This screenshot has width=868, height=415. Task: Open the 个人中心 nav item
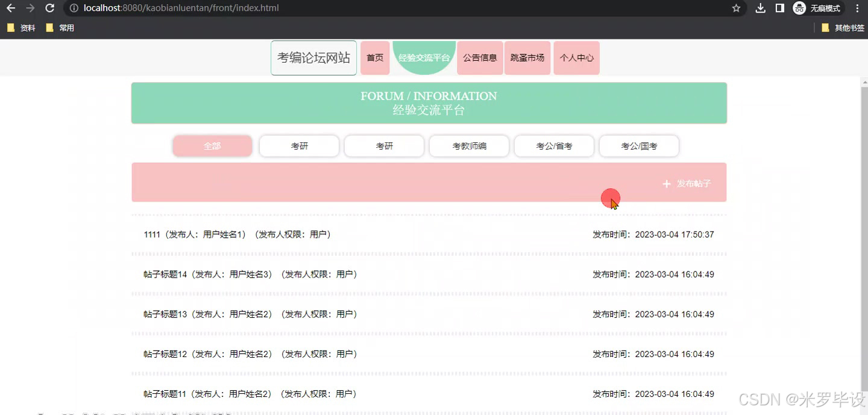[576, 58]
